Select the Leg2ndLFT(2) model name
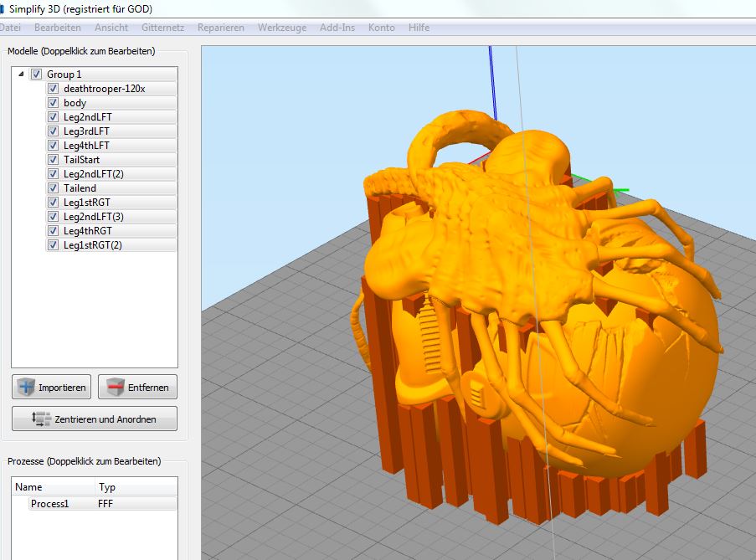This screenshot has width=756, height=560. [x=94, y=174]
